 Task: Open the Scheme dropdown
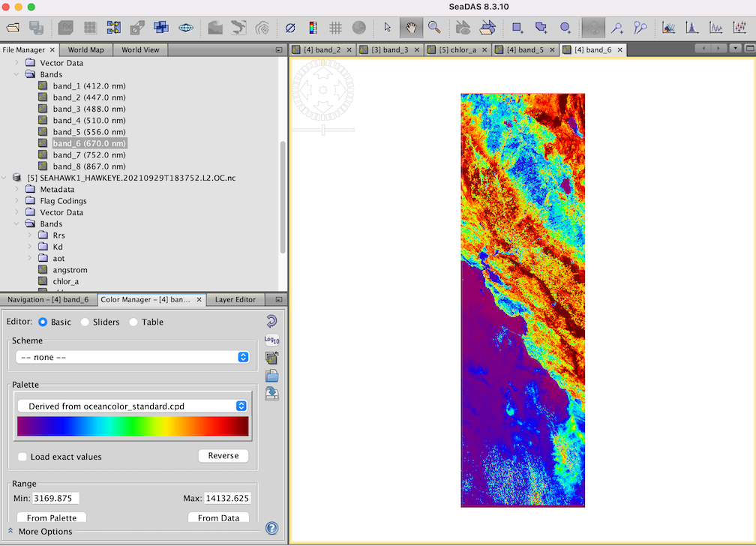point(133,357)
